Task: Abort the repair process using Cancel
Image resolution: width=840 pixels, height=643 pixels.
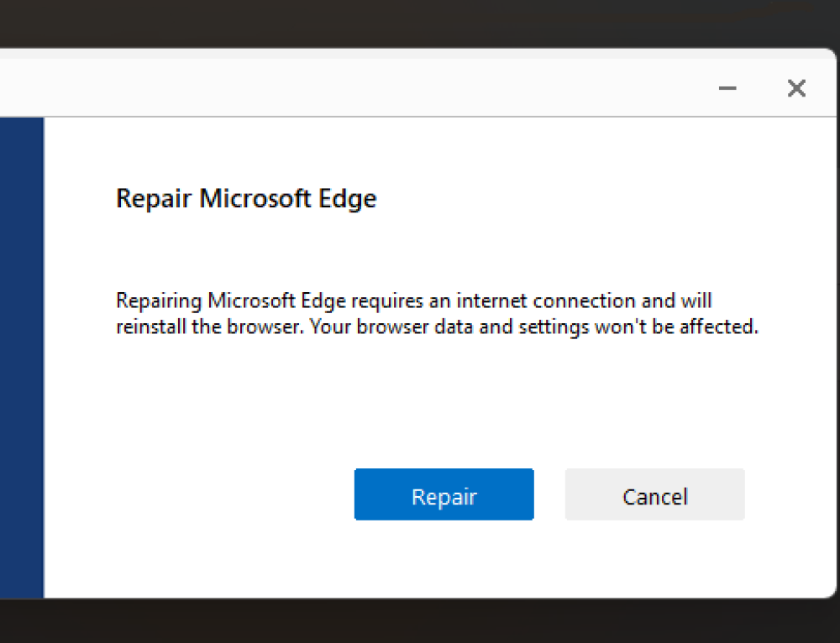Action: tap(654, 495)
